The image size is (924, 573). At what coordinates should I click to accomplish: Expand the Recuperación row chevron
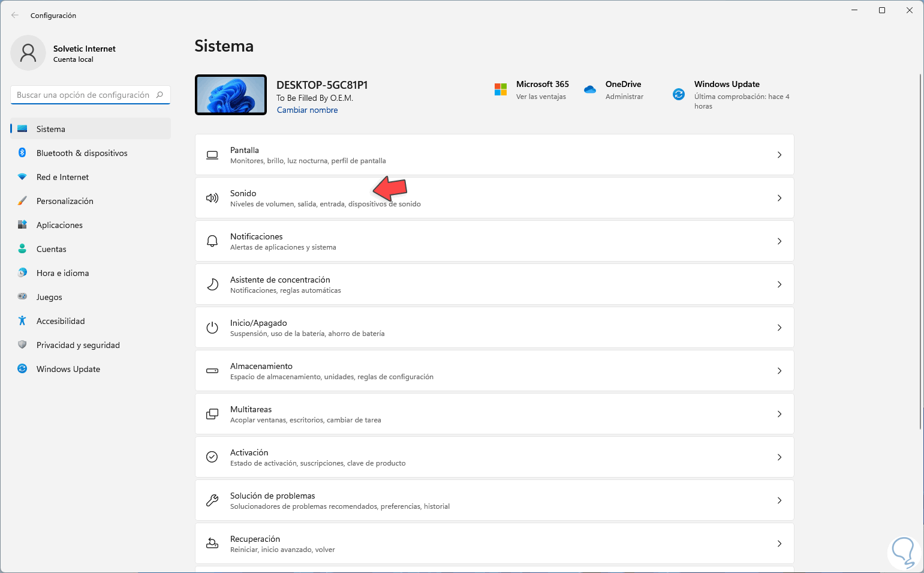[x=779, y=544]
